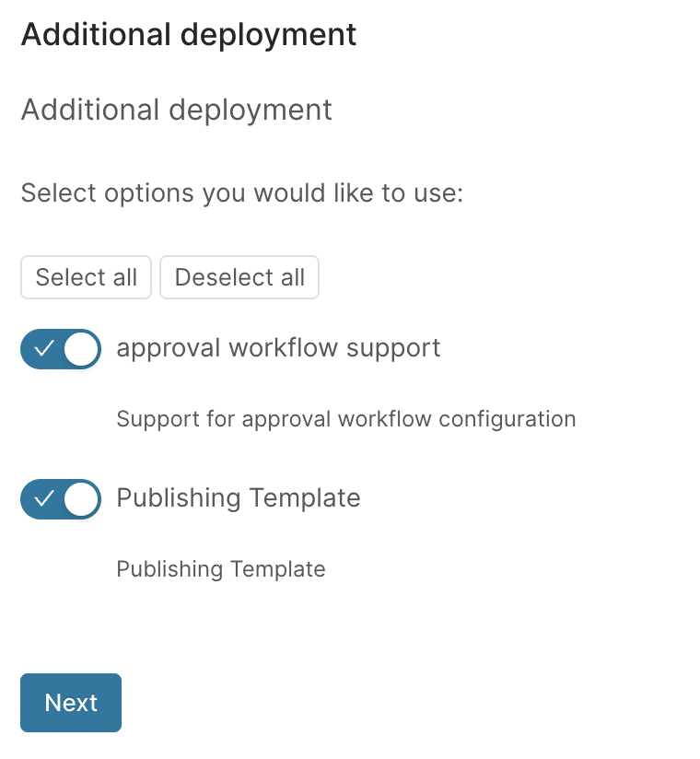
Task: Click the Select all button
Action: (x=86, y=277)
